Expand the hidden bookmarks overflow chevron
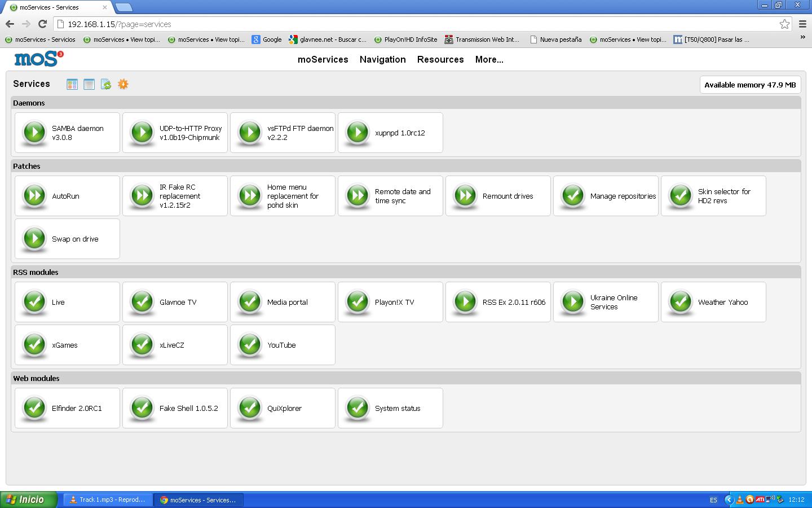This screenshot has height=508, width=812. pos(802,38)
